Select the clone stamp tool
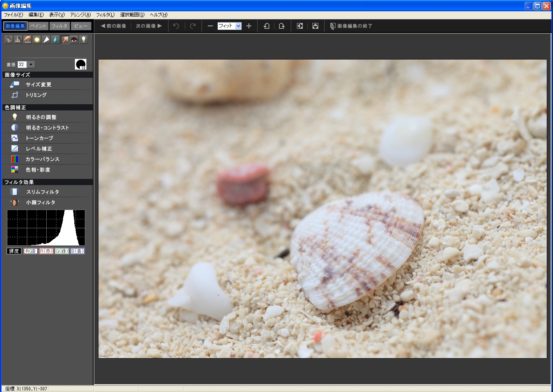This screenshot has height=392, width=553. pyautogui.click(x=18, y=40)
